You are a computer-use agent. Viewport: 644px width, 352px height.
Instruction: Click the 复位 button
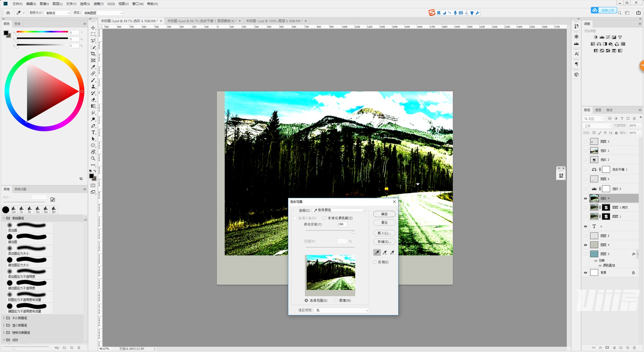pyautogui.click(x=384, y=223)
